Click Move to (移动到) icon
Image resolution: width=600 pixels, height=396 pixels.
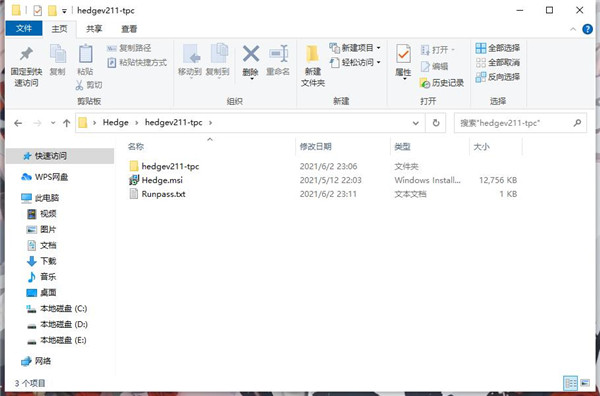tap(191, 54)
